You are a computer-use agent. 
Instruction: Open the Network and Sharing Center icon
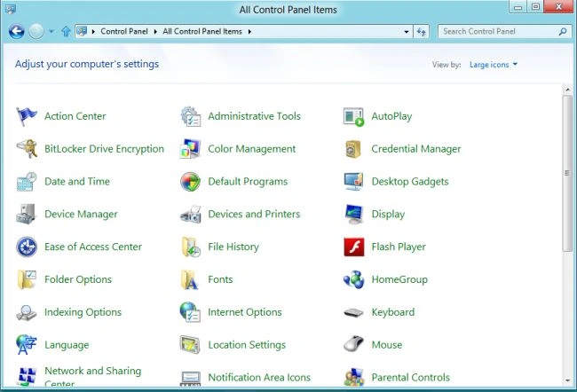click(28, 377)
